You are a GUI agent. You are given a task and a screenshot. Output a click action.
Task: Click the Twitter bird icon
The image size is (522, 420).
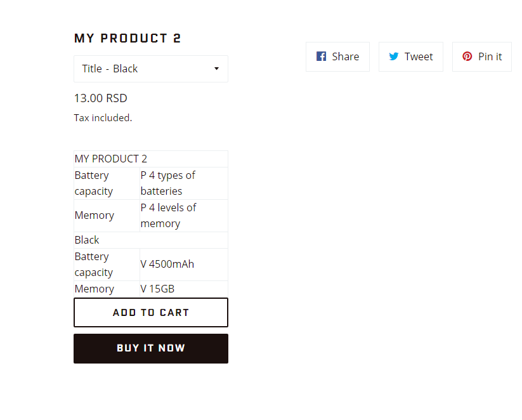pyautogui.click(x=394, y=56)
